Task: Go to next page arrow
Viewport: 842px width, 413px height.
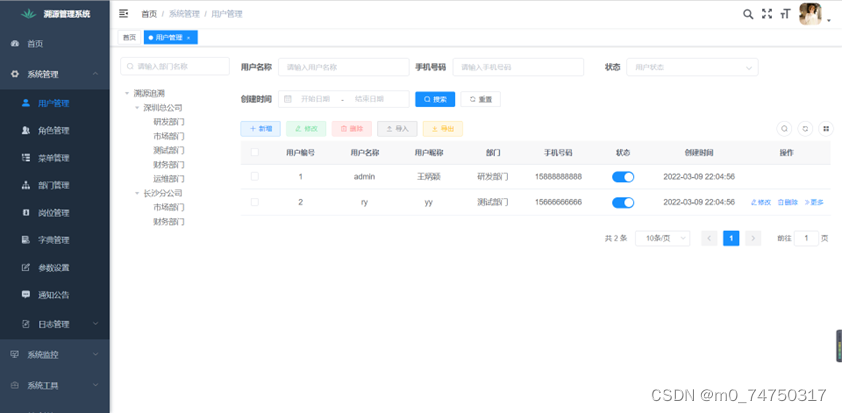Action: click(753, 238)
